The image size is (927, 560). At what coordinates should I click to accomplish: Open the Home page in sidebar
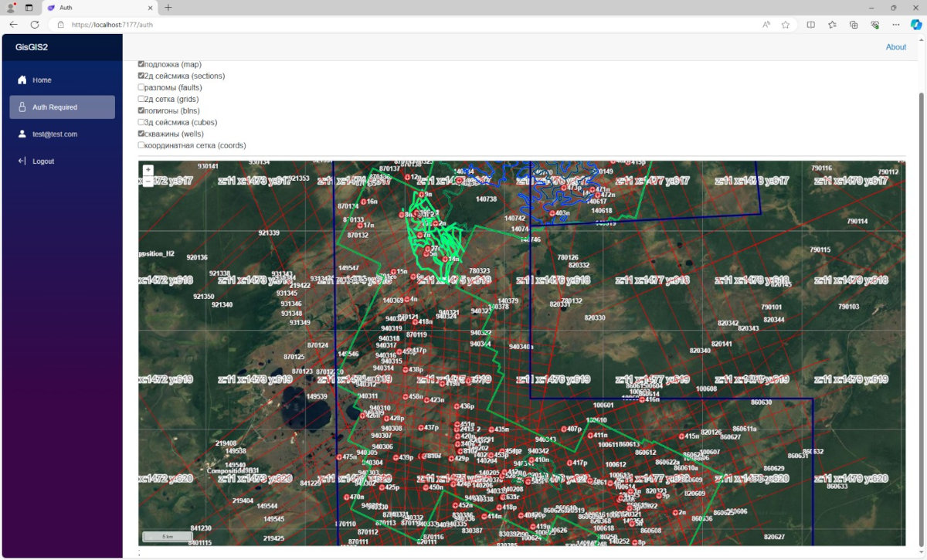pyautogui.click(x=62, y=80)
